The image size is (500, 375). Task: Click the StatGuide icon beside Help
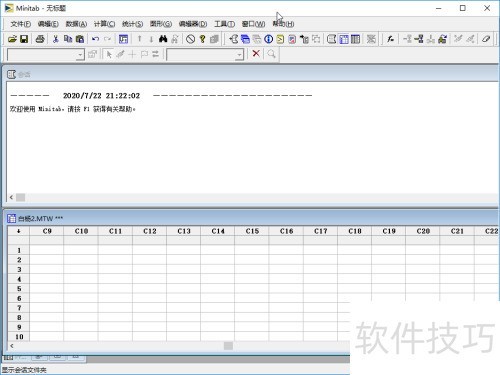click(x=214, y=39)
